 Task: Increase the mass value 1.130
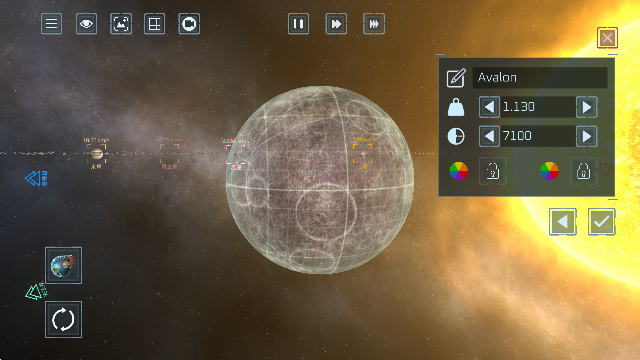point(587,107)
